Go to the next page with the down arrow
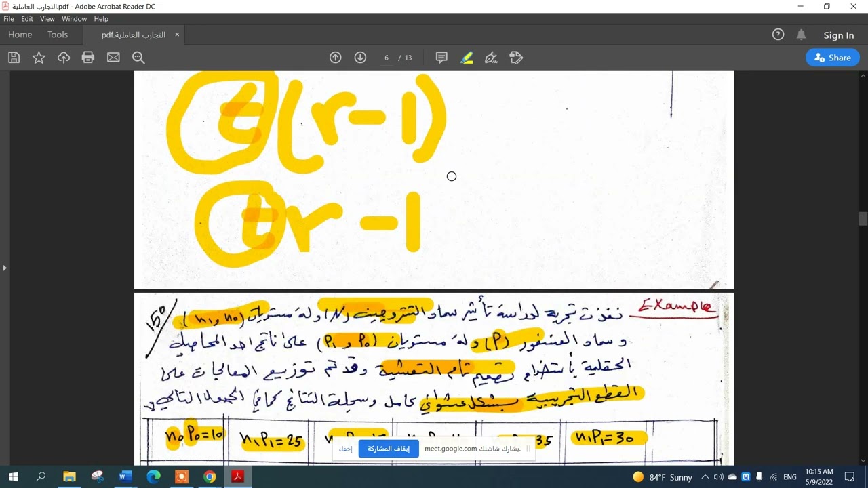Image resolution: width=868 pixels, height=488 pixels. pyautogui.click(x=360, y=58)
